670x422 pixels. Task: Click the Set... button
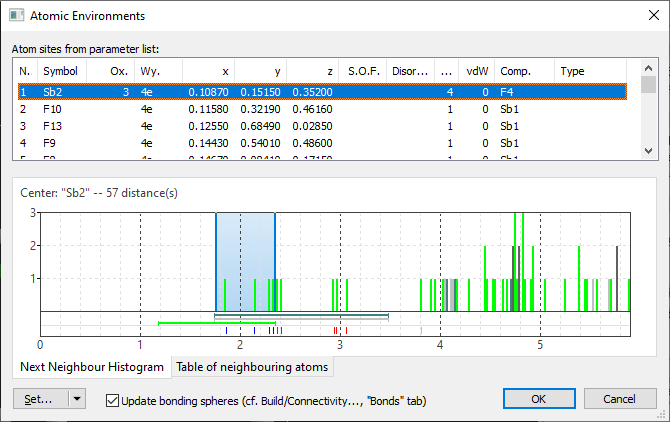39,400
